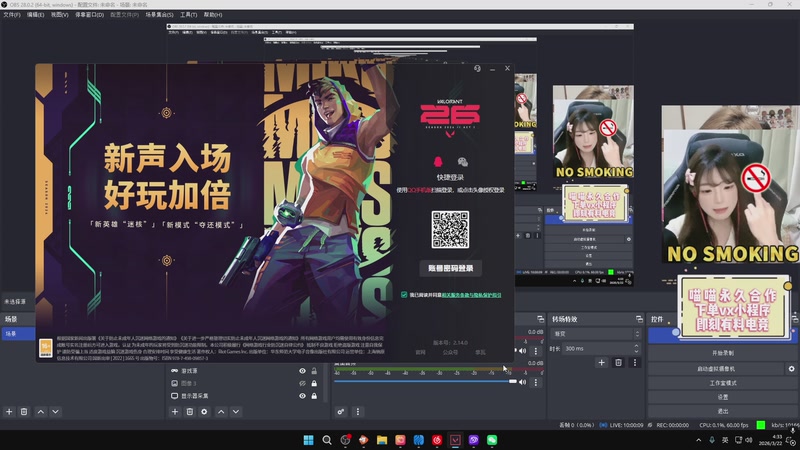Image resolution: width=800 pixels, height=450 pixels.
Task: Click the QQ login icon in launcher
Action: pos(437,161)
